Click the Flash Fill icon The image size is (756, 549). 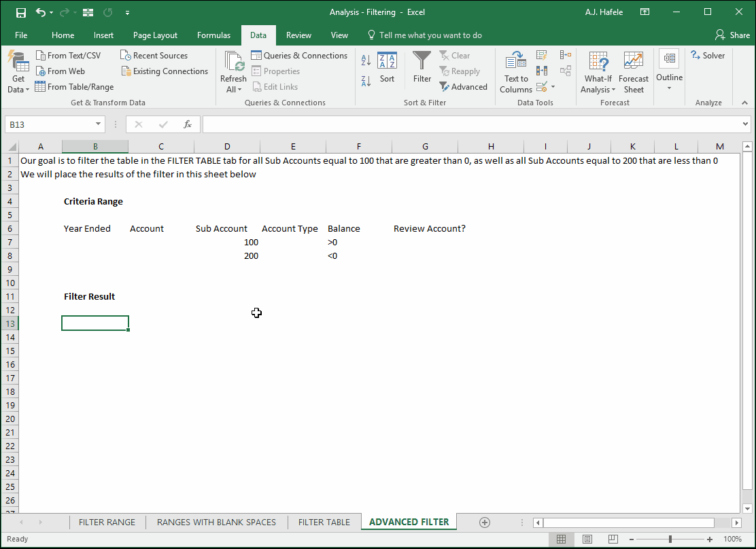click(x=542, y=56)
